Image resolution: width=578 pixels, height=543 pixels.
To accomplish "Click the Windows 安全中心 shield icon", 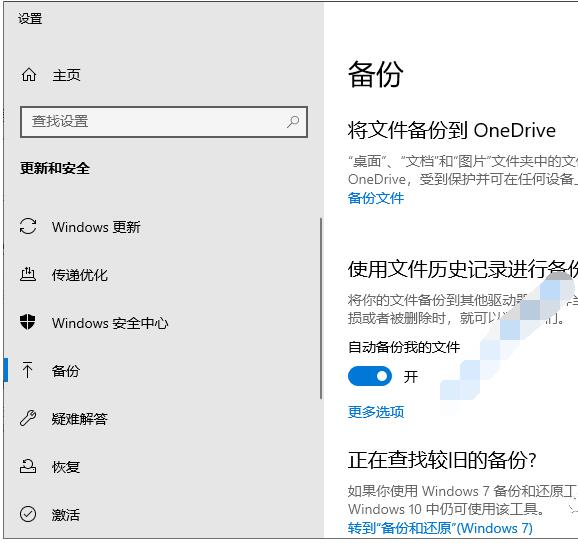I will pyautogui.click(x=28, y=322).
